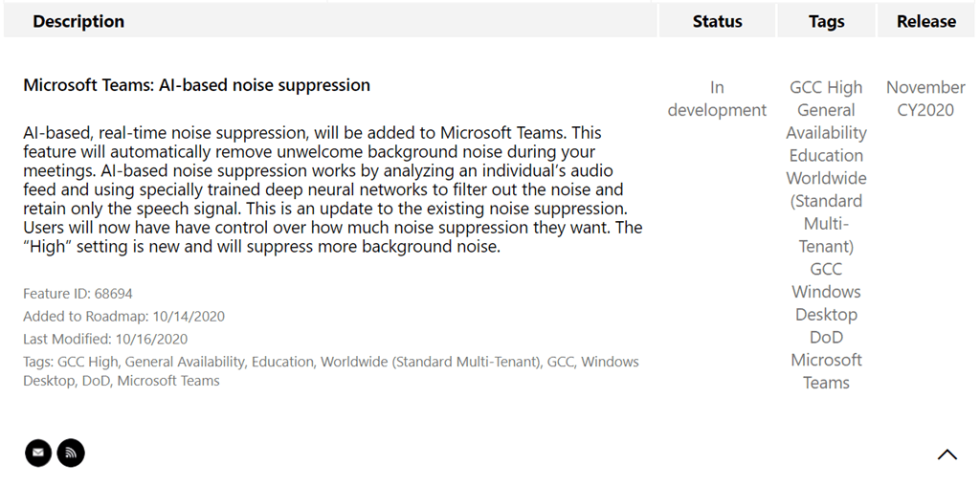Select the DoD tag in Tags column

click(x=826, y=337)
